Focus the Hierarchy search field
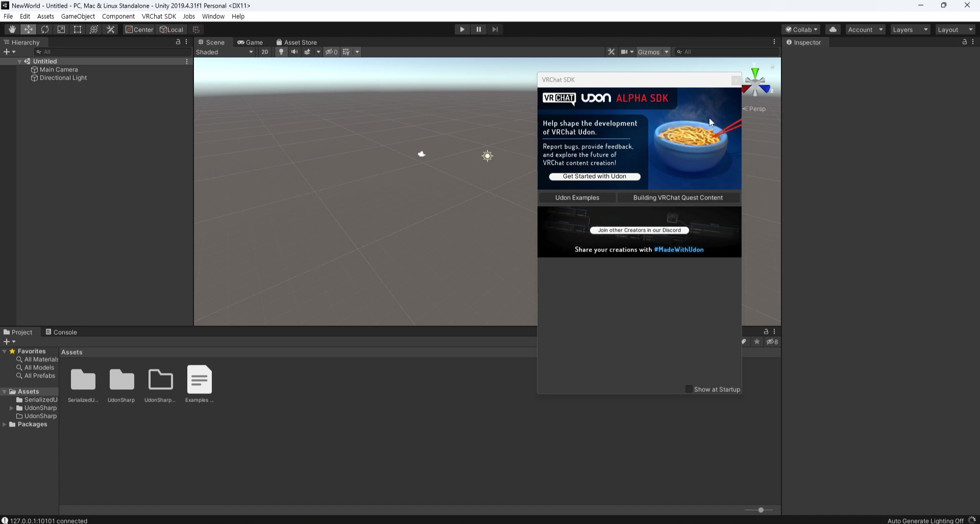This screenshot has width=980, height=524. click(x=112, y=52)
